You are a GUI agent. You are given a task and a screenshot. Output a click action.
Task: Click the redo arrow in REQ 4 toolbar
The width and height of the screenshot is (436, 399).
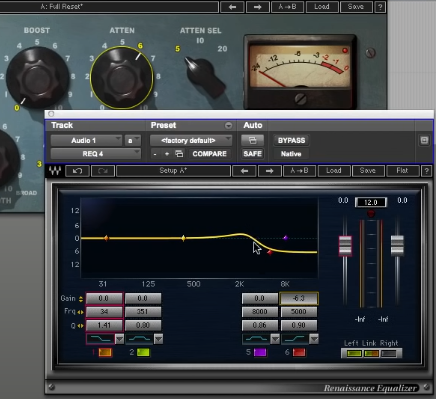(x=103, y=171)
